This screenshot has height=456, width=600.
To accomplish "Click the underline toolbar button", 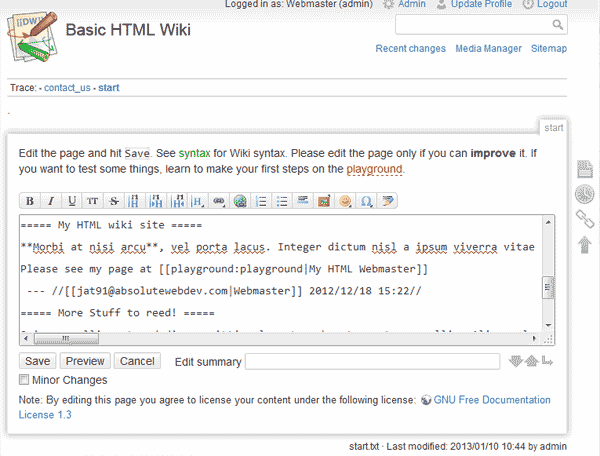I will (71, 201).
